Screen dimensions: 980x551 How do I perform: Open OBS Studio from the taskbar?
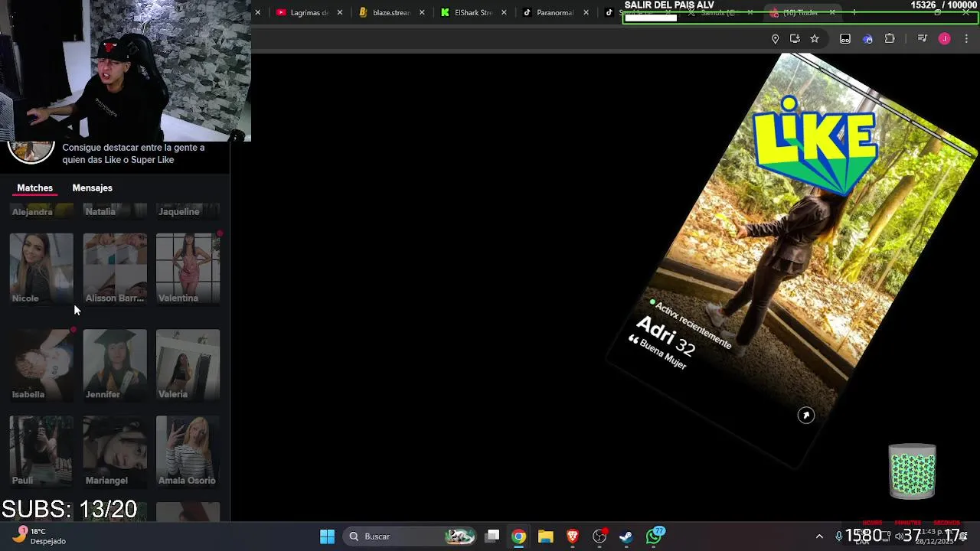tap(599, 536)
